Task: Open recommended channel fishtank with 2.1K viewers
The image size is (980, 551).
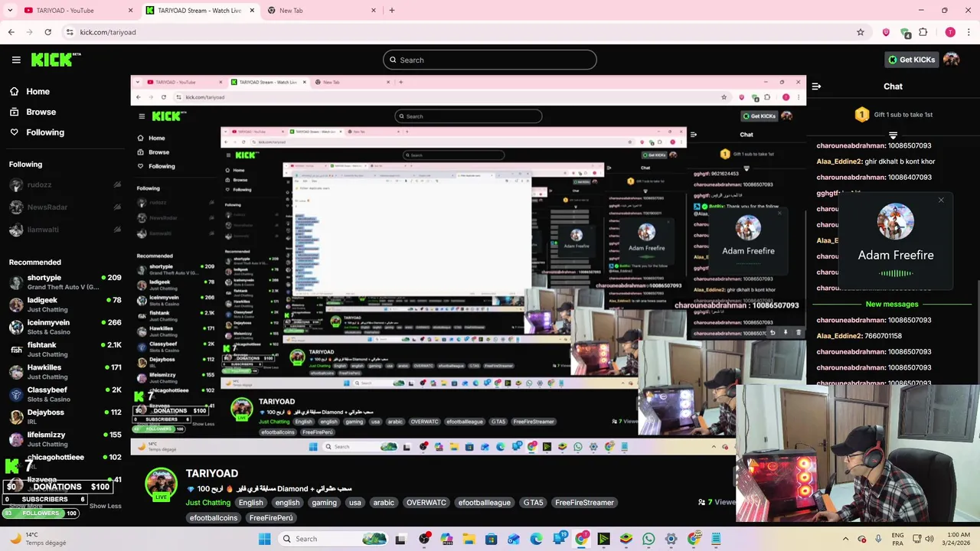Action: (x=65, y=350)
